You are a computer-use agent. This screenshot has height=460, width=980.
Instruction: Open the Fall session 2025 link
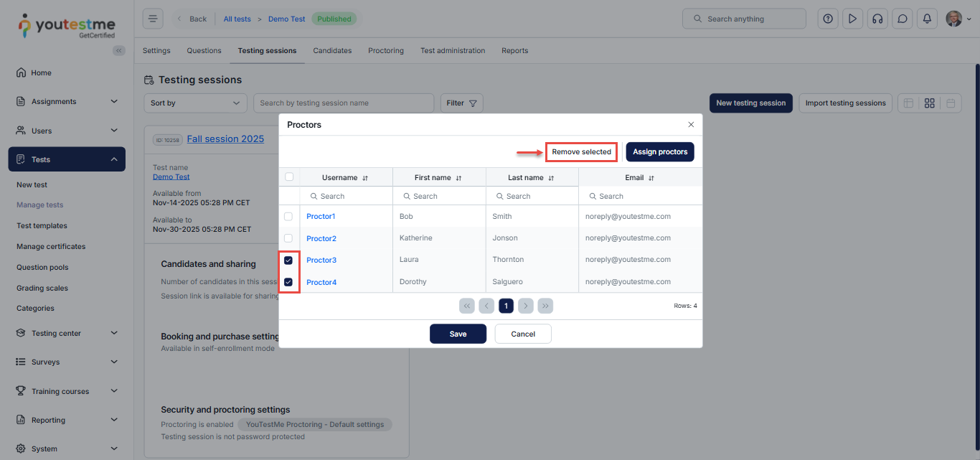point(225,139)
